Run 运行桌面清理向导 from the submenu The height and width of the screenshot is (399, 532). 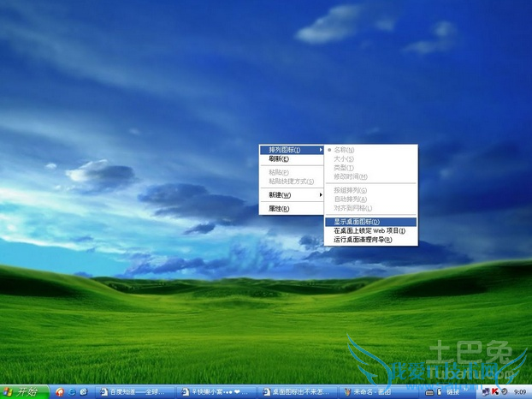(364, 240)
